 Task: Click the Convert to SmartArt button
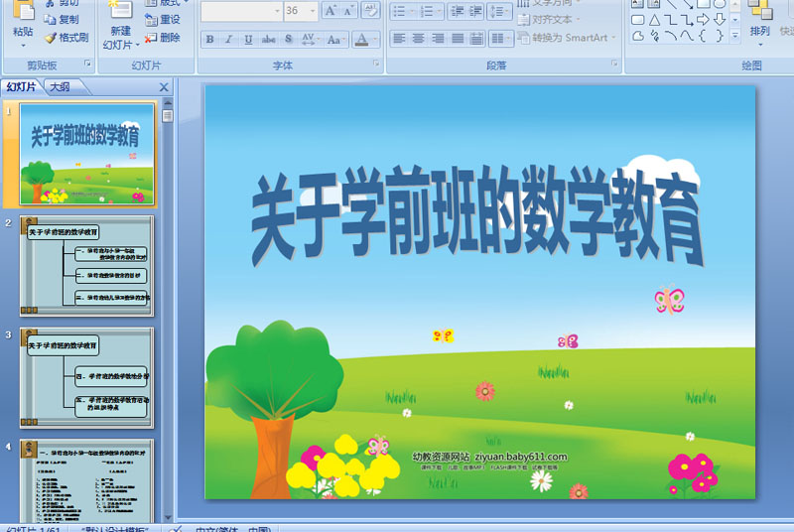[x=566, y=38]
